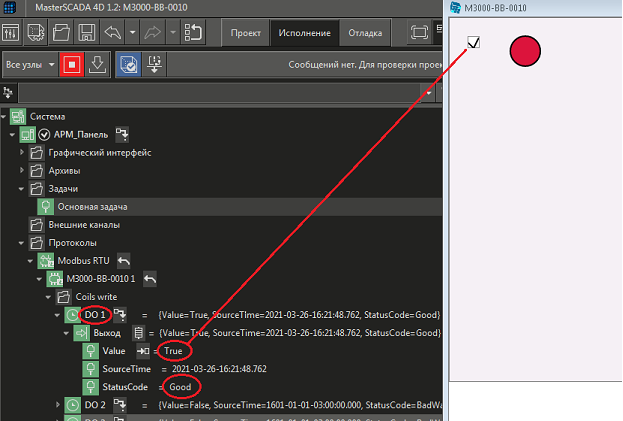Click the Open project folder icon
This screenshot has height=421, width=623.
61,32
